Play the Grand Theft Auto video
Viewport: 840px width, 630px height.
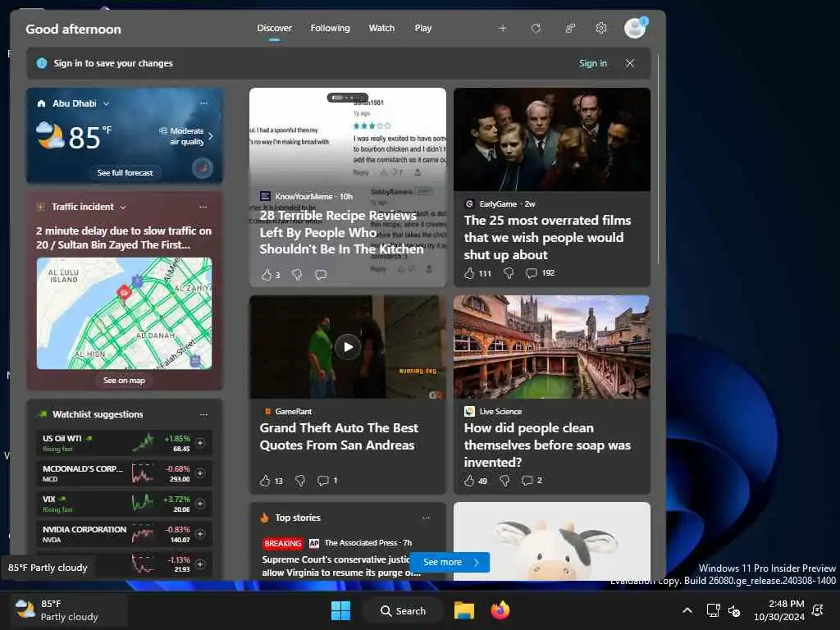click(348, 347)
